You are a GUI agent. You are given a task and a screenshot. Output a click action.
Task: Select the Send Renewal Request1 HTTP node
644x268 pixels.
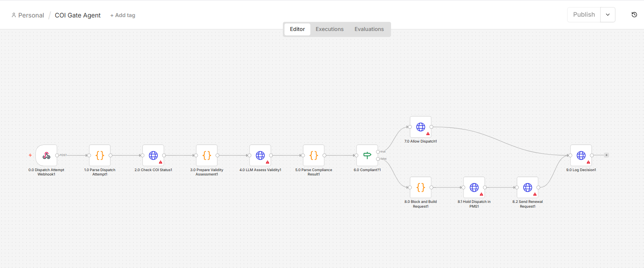click(x=528, y=187)
